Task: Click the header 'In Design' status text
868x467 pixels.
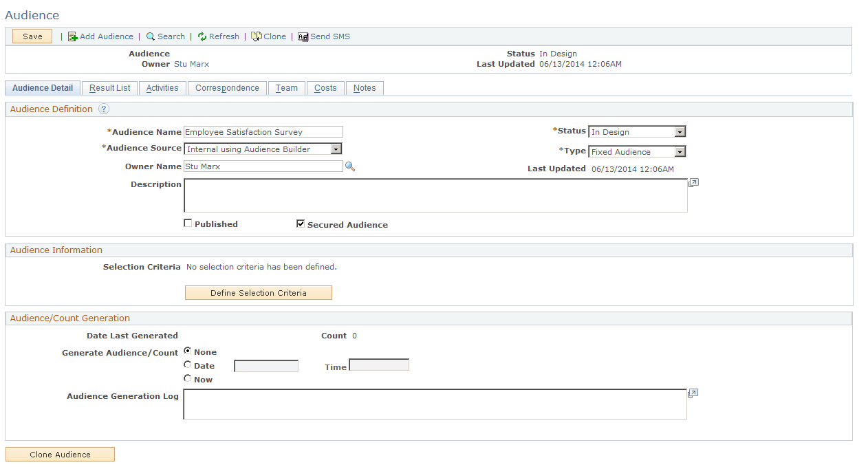Action: click(x=558, y=54)
